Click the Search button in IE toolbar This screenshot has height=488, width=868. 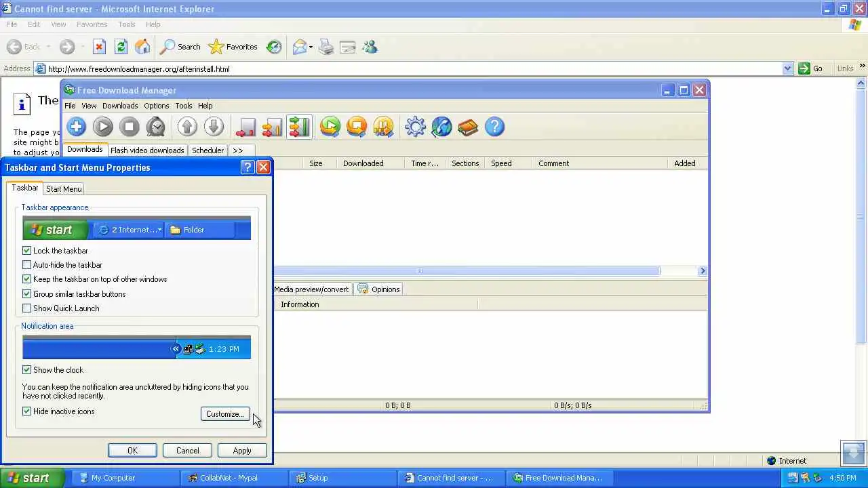pyautogui.click(x=180, y=47)
